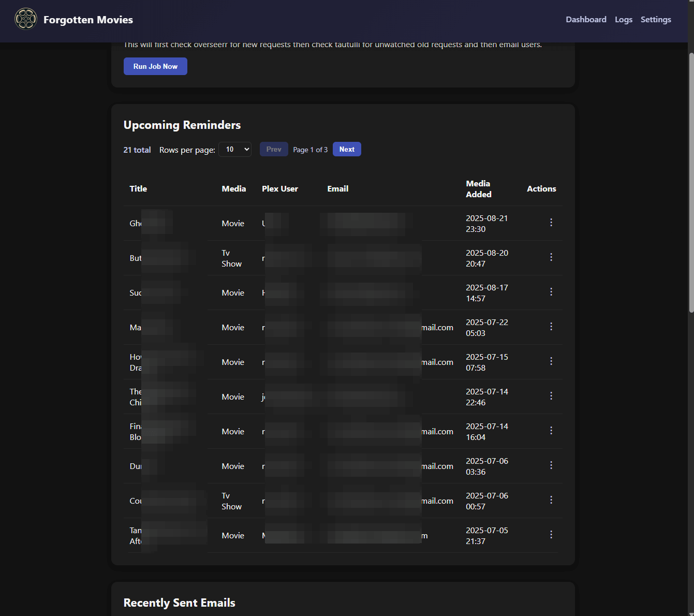Open actions menu for 2025-07-05 21:37 row
Screen dimensions: 694x616
[551, 535]
